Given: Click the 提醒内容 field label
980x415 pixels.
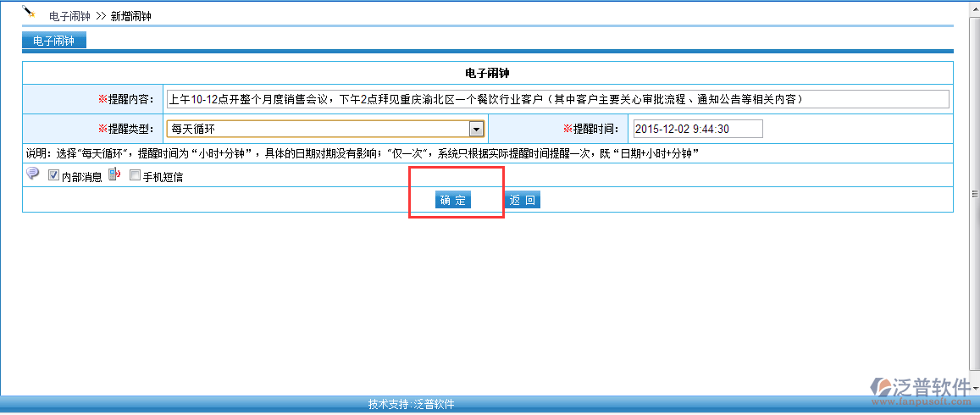Looking at the screenshot, I should (126, 99).
